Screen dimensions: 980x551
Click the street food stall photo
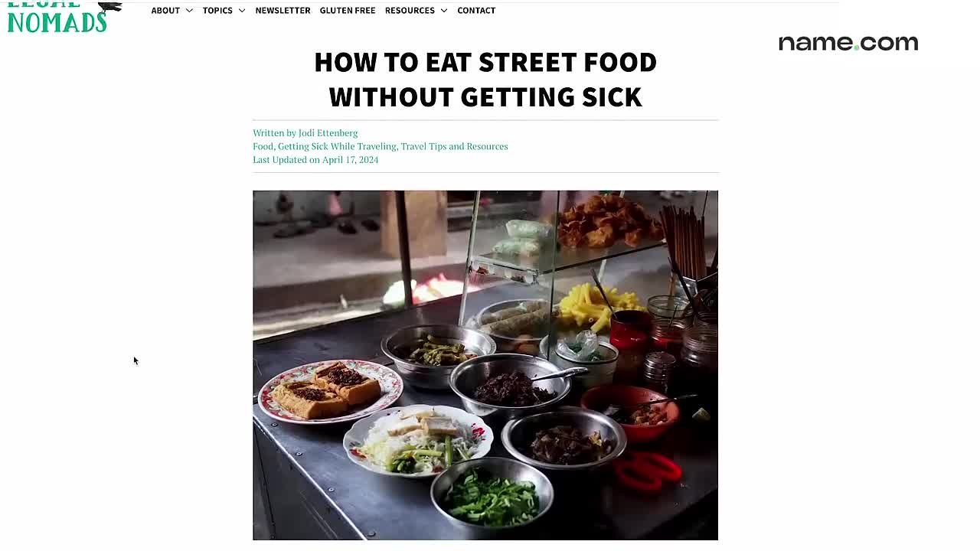pyautogui.click(x=485, y=365)
